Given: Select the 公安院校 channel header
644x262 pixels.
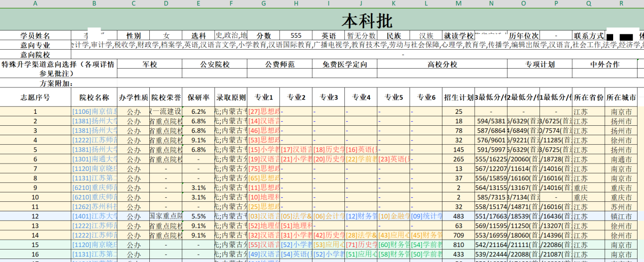Looking at the screenshot, I should [x=215, y=64].
